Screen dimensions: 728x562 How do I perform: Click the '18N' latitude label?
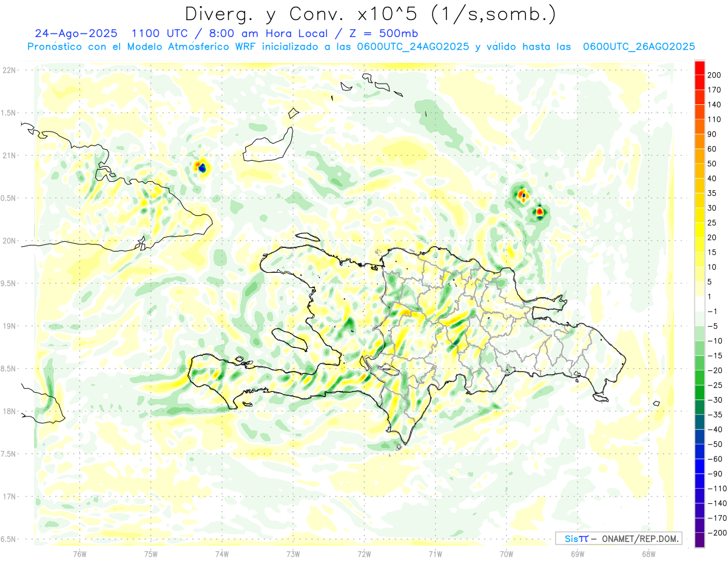9,412
